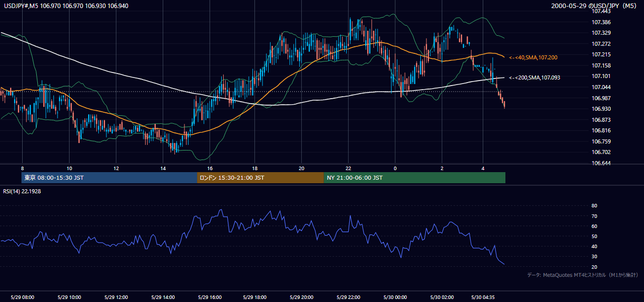This screenshot has width=644, height=302.
Task: Click the 5/29 18:00 time axis label
Action: click(x=255, y=297)
